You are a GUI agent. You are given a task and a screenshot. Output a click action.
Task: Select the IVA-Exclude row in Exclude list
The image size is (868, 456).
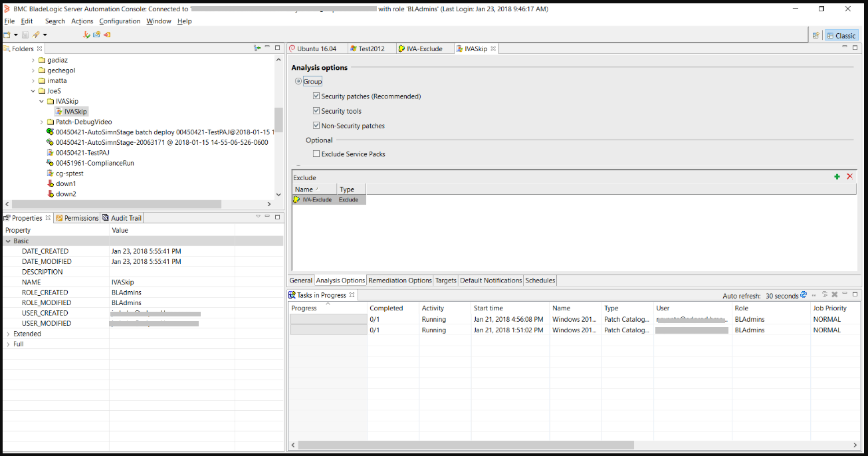(329, 199)
